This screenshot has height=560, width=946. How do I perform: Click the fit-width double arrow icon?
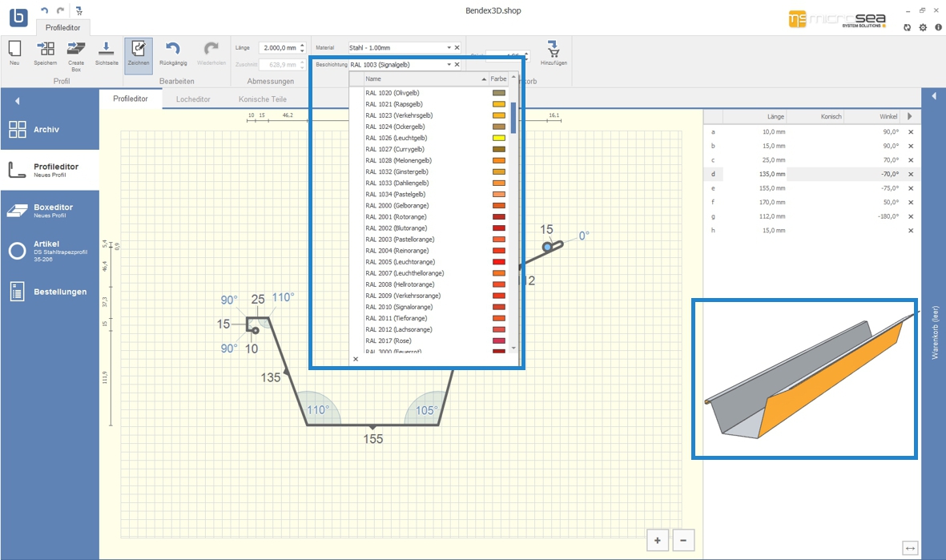point(911,548)
